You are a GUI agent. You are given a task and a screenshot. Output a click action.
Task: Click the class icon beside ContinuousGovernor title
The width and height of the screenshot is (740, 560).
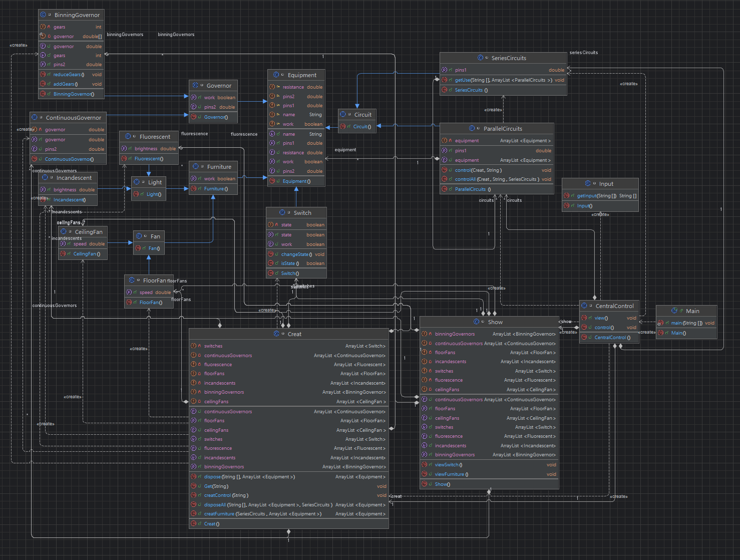click(35, 118)
